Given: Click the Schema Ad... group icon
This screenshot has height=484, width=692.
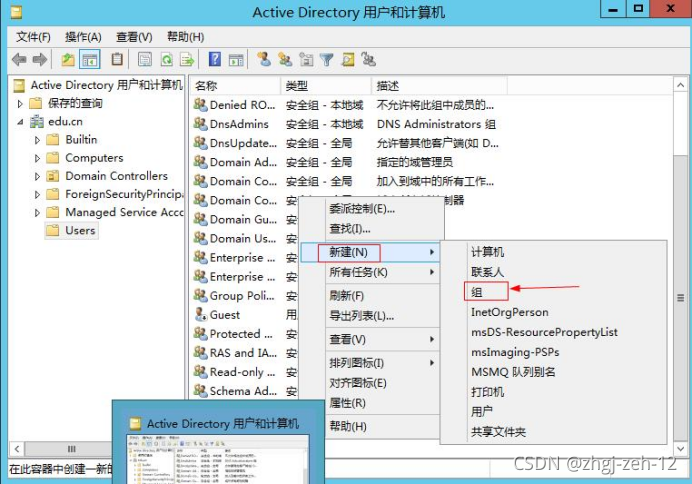Looking at the screenshot, I should click(200, 391).
